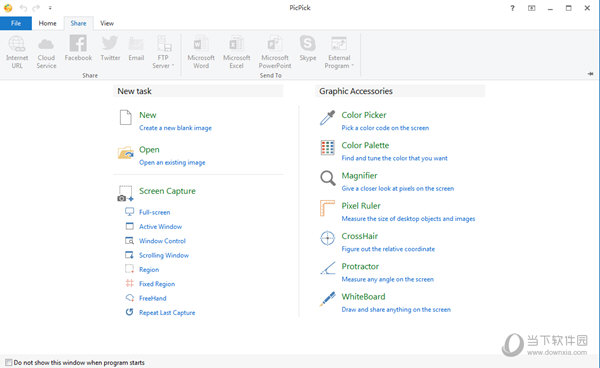Click 'Find and tune the color' description

pyautogui.click(x=395, y=158)
